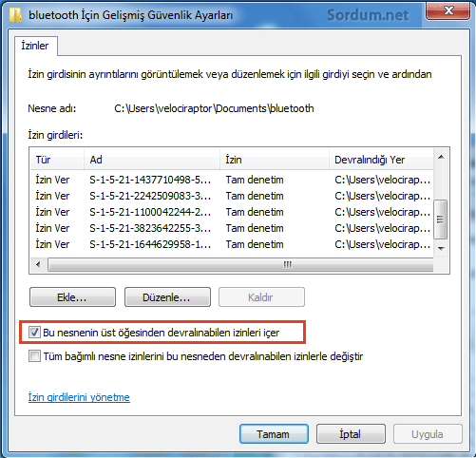Uncheck inherit permissions from parent checkbox
Image resolution: width=476 pixels, height=458 pixels.
(x=34, y=333)
